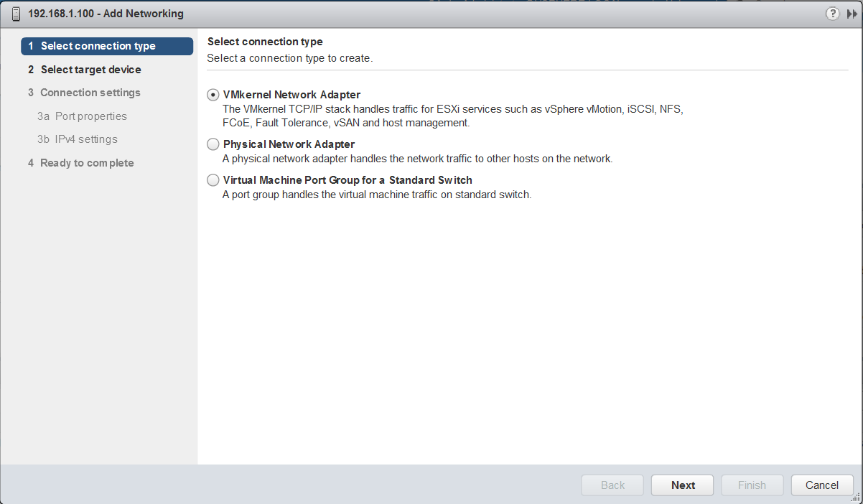Viewport: 863px width, 504px height.
Task: Click the host device icon beside 192.168.1.100
Action: (x=16, y=14)
